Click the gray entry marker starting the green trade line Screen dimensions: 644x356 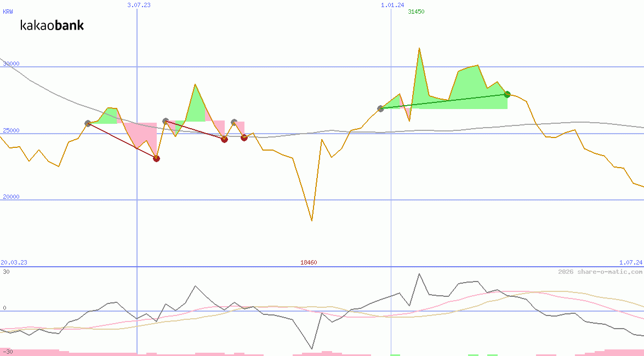(380, 108)
